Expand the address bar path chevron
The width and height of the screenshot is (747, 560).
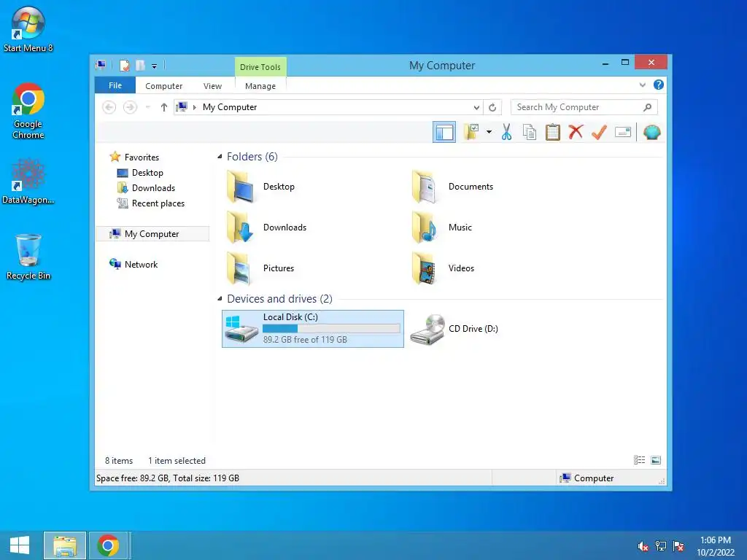pyautogui.click(x=194, y=107)
